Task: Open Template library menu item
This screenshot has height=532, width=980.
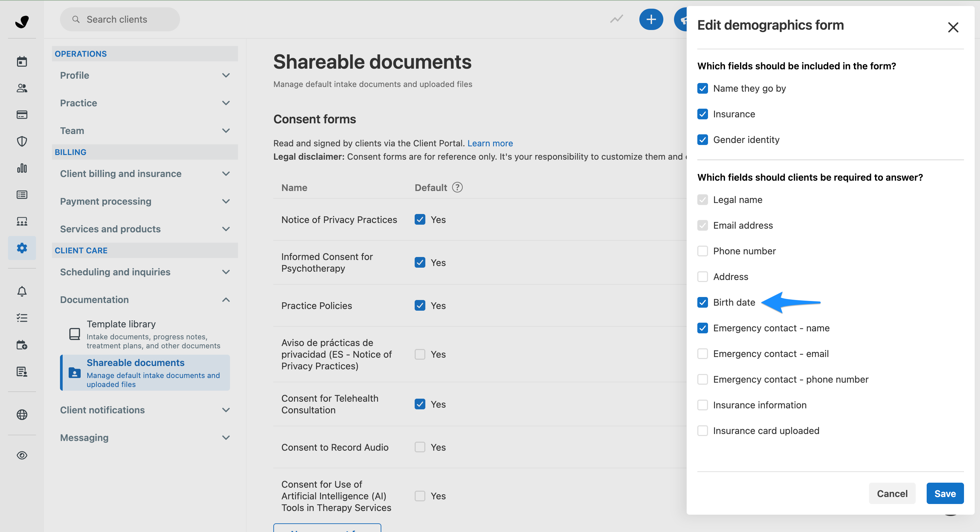Action: point(145,334)
